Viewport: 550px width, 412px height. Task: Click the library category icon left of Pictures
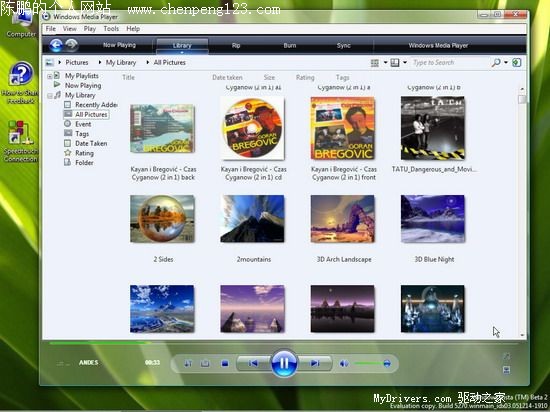(50, 62)
